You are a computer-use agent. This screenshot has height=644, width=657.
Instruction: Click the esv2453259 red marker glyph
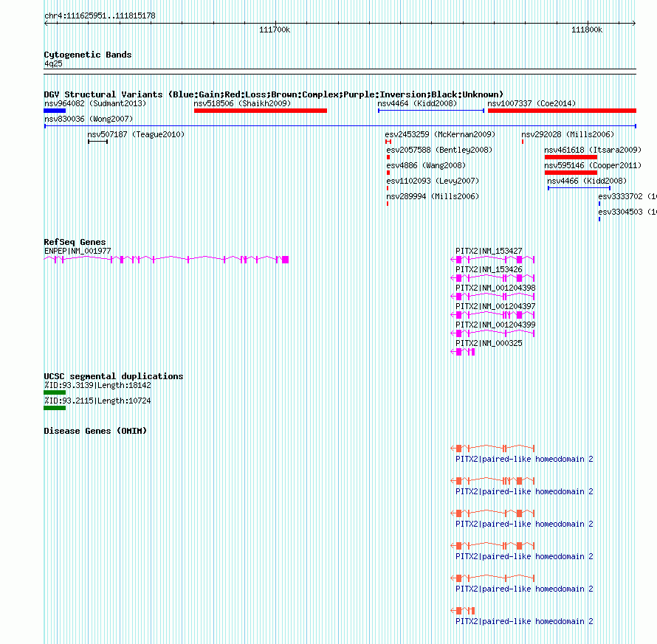388,142
